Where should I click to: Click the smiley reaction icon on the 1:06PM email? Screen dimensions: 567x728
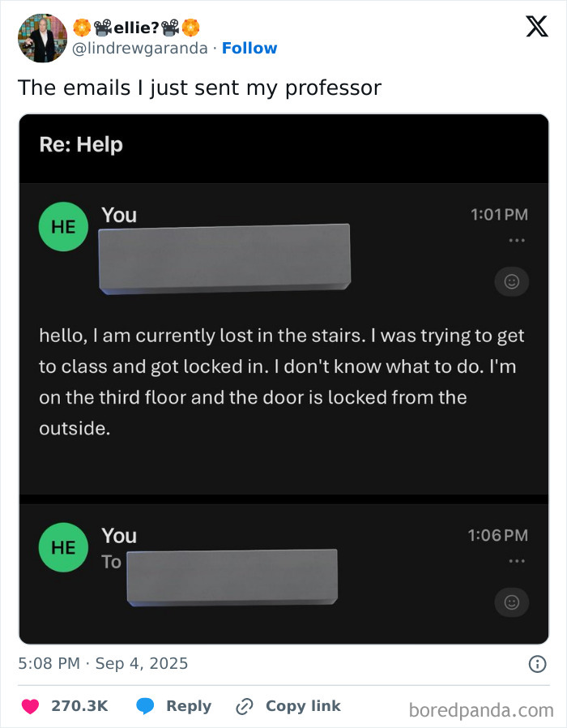(x=511, y=602)
